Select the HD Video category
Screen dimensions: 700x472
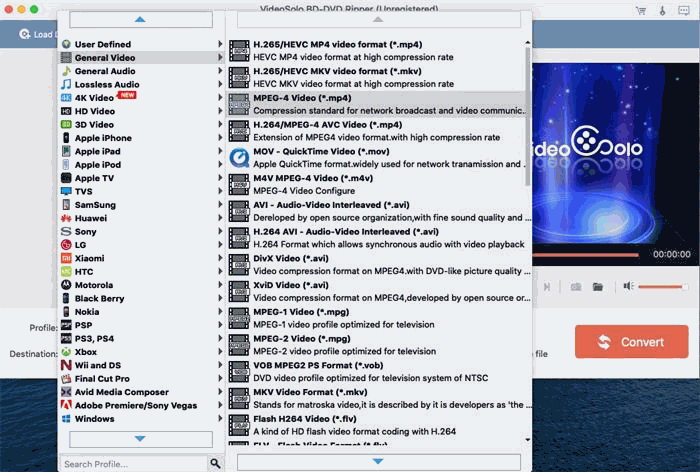[x=142, y=111]
